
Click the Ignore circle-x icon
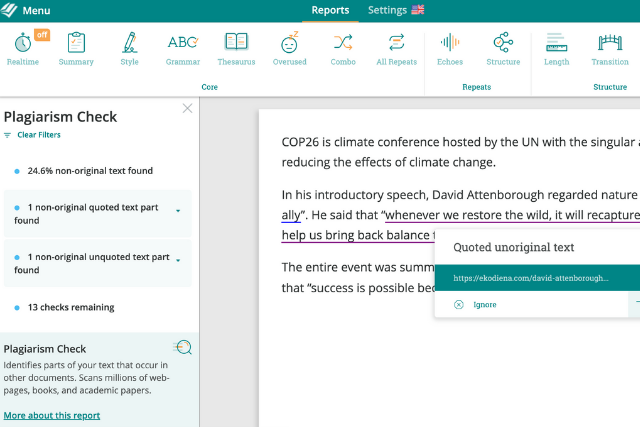pyautogui.click(x=459, y=305)
